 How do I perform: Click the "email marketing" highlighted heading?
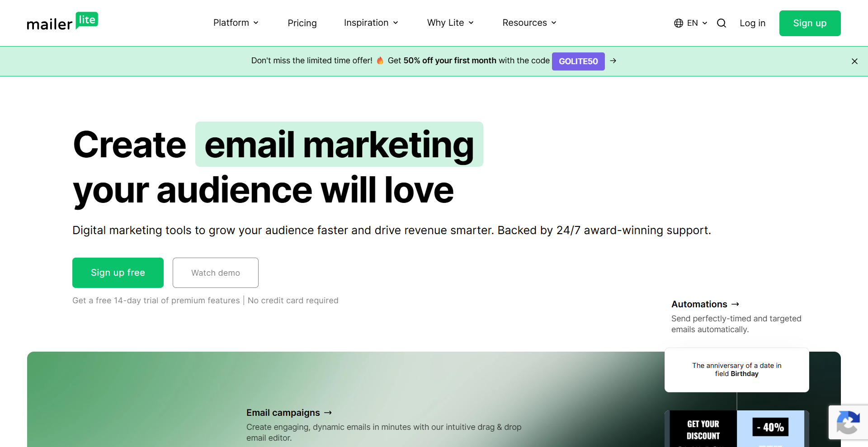coord(339,144)
